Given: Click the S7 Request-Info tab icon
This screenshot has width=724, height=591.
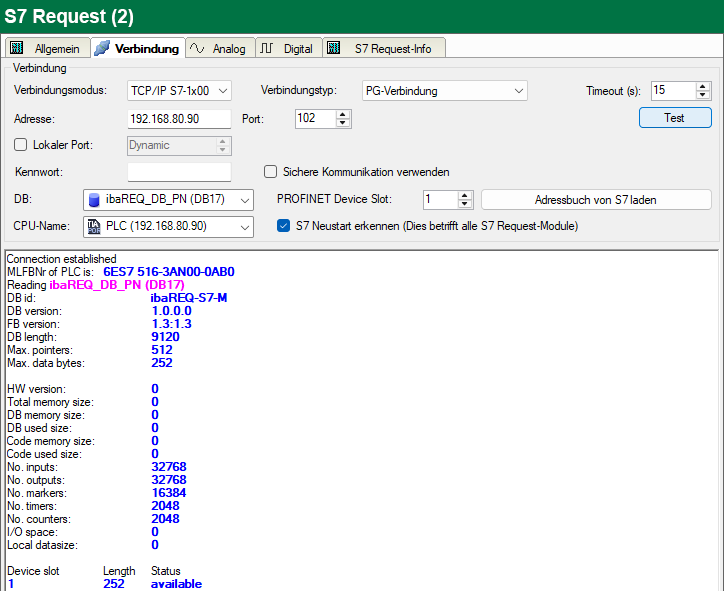Looking at the screenshot, I should tap(334, 48).
